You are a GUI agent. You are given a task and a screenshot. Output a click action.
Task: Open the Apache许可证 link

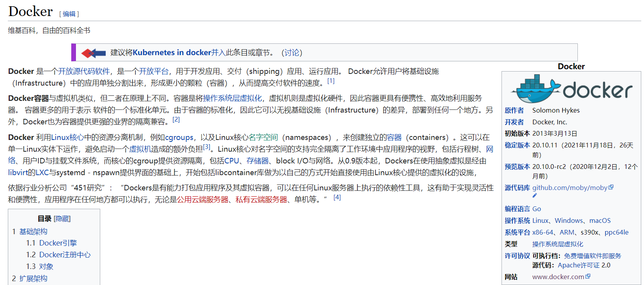pyautogui.click(x=579, y=265)
